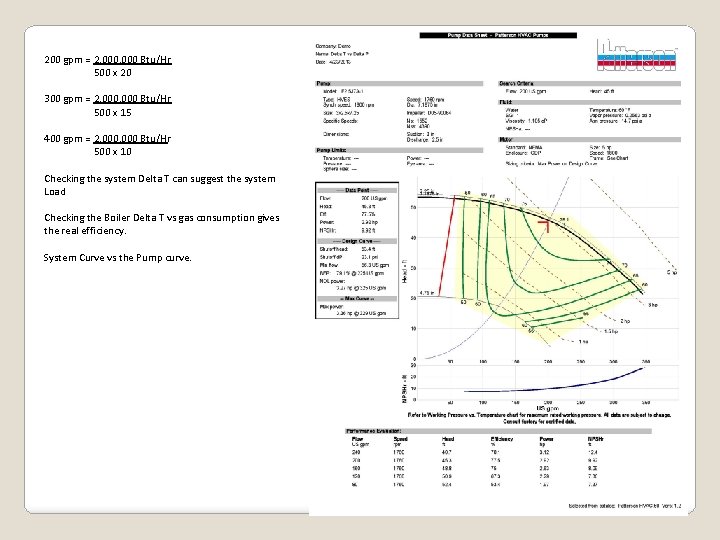Click the '1 hp' power line label
The image size is (720, 540).
tap(584, 342)
